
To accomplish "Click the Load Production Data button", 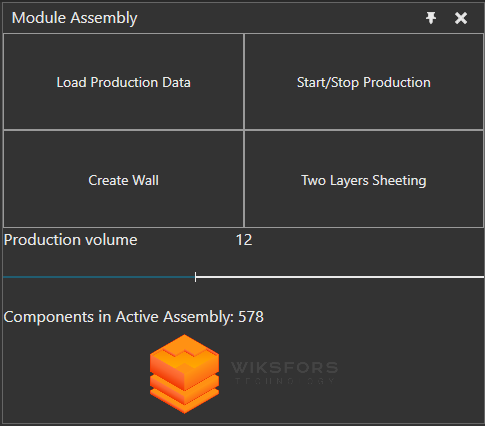I will 123,82.
